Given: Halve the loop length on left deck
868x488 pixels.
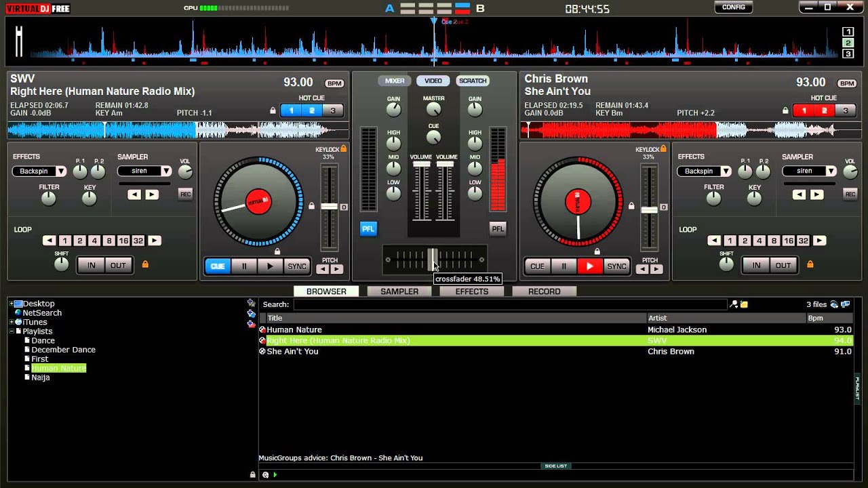Looking at the screenshot, I should tap(49, 241).
